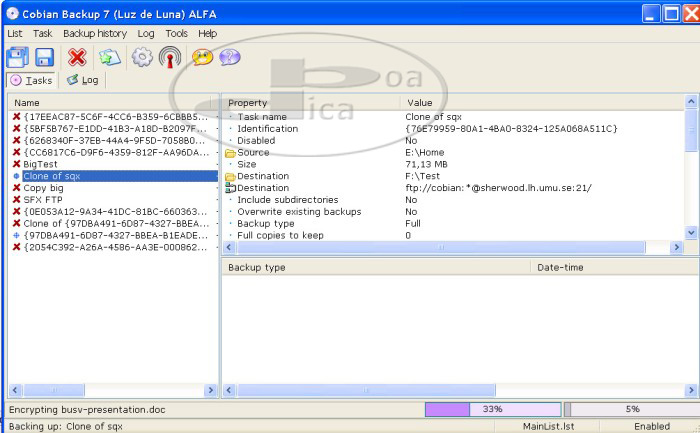Click the yellow smiley chat bubble icon
700x433 pixels.
(x=202, y=57)
